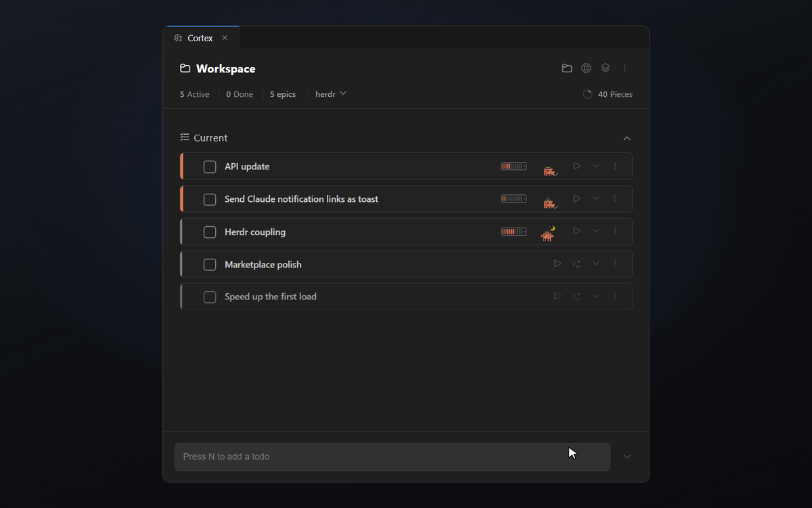This screenshot has height=508, width=812.
Task: Expand the Send Claude notification todo
Action: click(595, 198)
